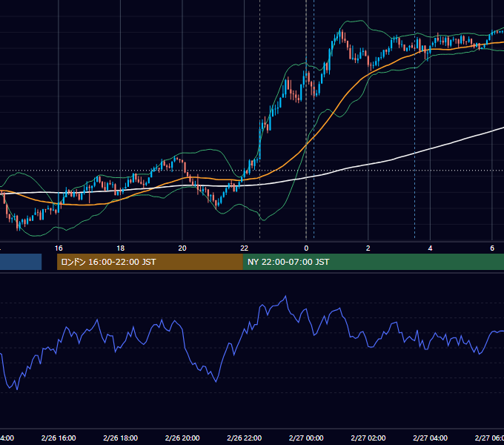Viewport: 504px width, 445px height.
Task: Click the 0 hour label on price chart axis
Action: click(x=306, y=248)
